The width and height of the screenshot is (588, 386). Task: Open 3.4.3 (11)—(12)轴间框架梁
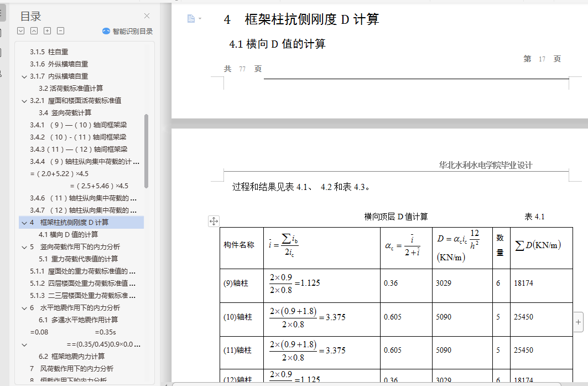click(x=79, y=149)
